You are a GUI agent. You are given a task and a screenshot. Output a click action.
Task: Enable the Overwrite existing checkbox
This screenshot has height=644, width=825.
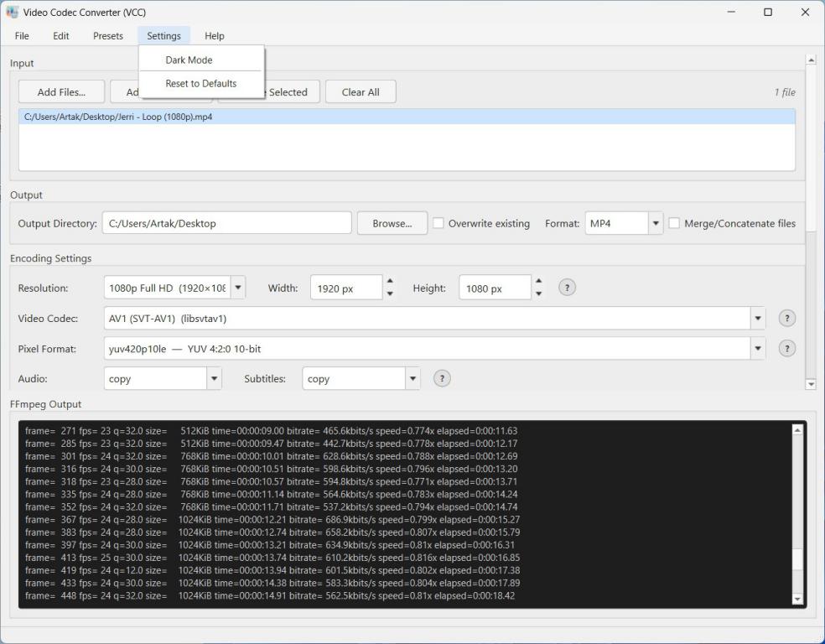438,223
